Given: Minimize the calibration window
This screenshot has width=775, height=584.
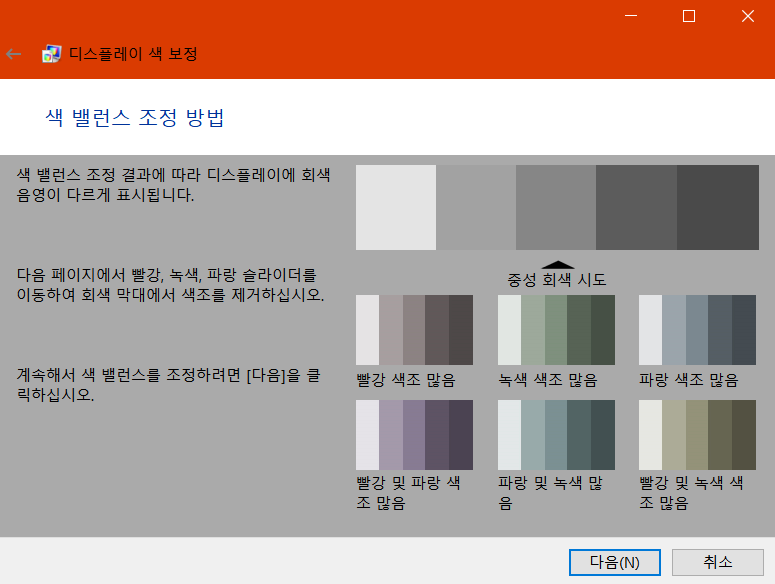Looking at the screenshot, I should (631, 16).
